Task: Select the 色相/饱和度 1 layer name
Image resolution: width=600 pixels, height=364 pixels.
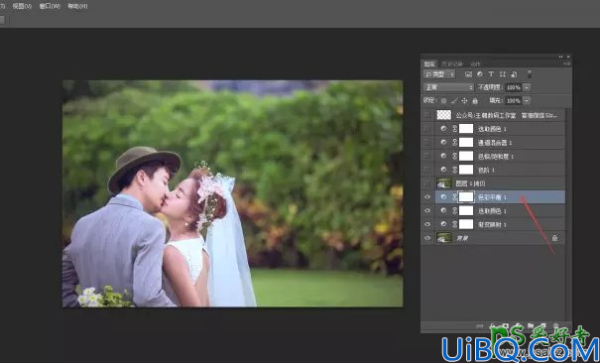Action: (x=496, y=157)
